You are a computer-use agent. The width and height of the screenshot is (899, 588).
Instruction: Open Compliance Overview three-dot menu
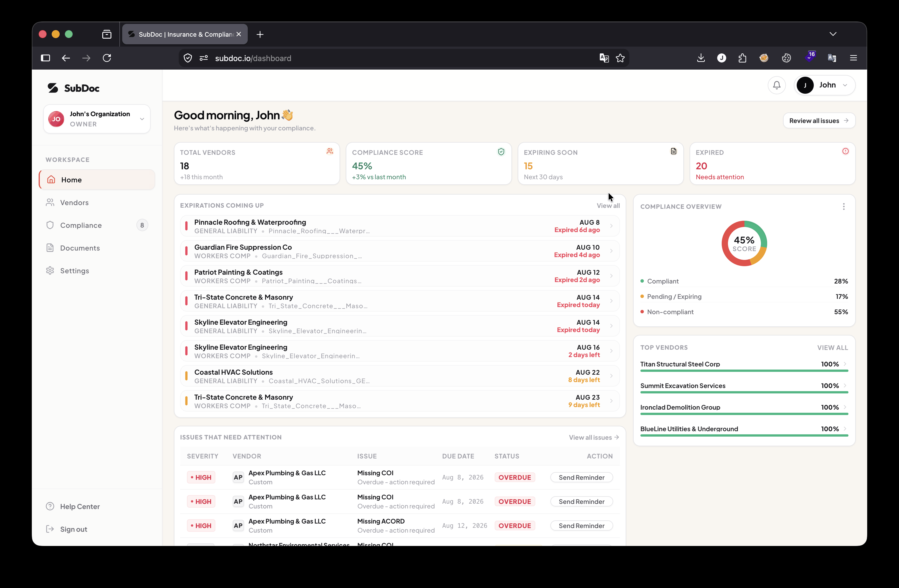[844, 207]
